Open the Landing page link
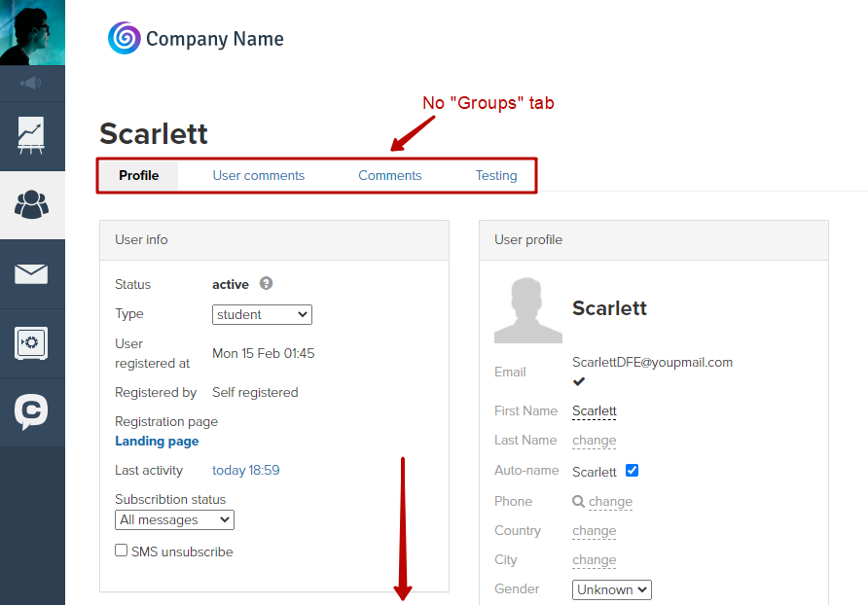This screenshot has width=868, height=605. [157, 442]
